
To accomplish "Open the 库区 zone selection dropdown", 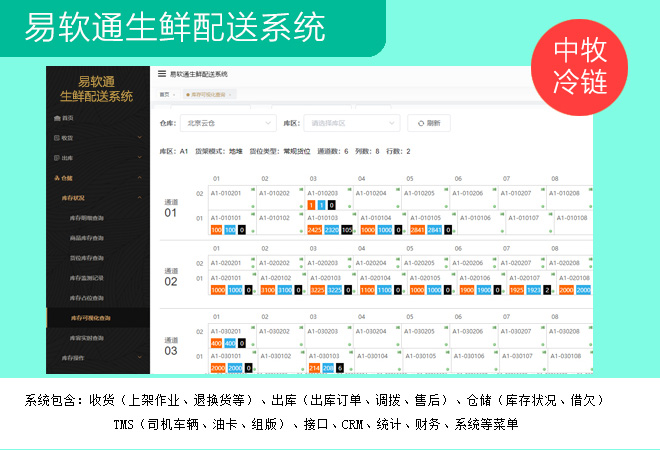I will tap(352, 123).
